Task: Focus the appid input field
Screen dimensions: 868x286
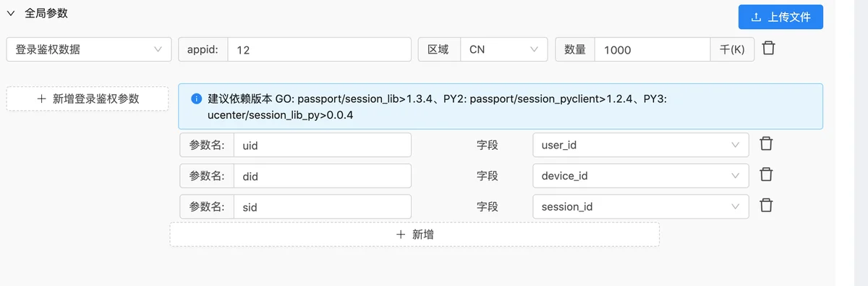Action: tap(319, 49)
